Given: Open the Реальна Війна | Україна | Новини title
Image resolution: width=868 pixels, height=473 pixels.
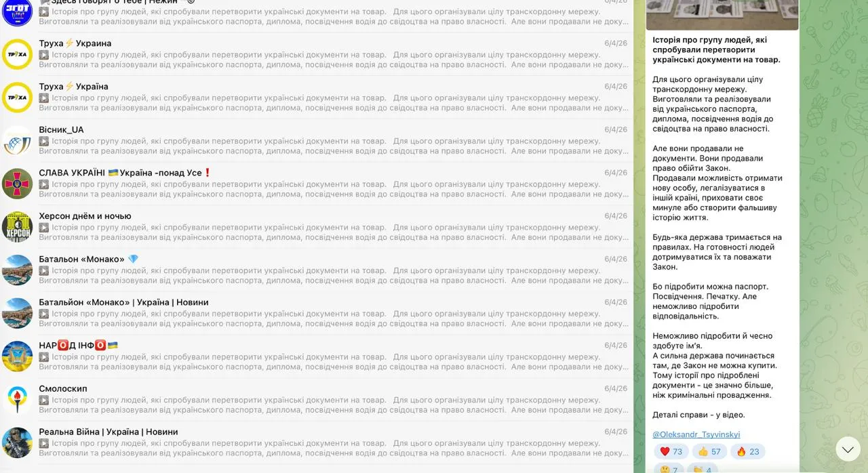Looking at the screenshot, I should (x=108, y=432).
